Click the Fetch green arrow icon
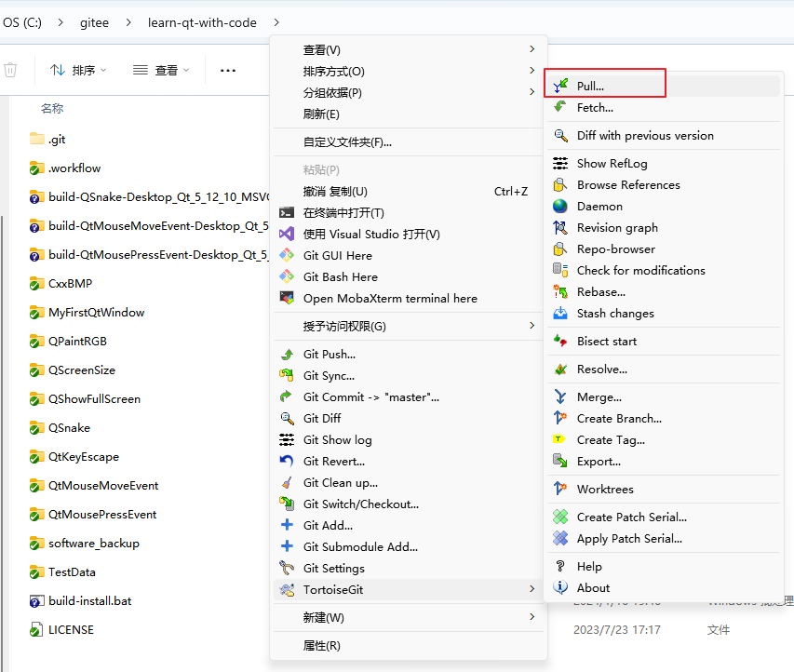The height and width of the screenshot is (672, 794). (x=560, y=107)
